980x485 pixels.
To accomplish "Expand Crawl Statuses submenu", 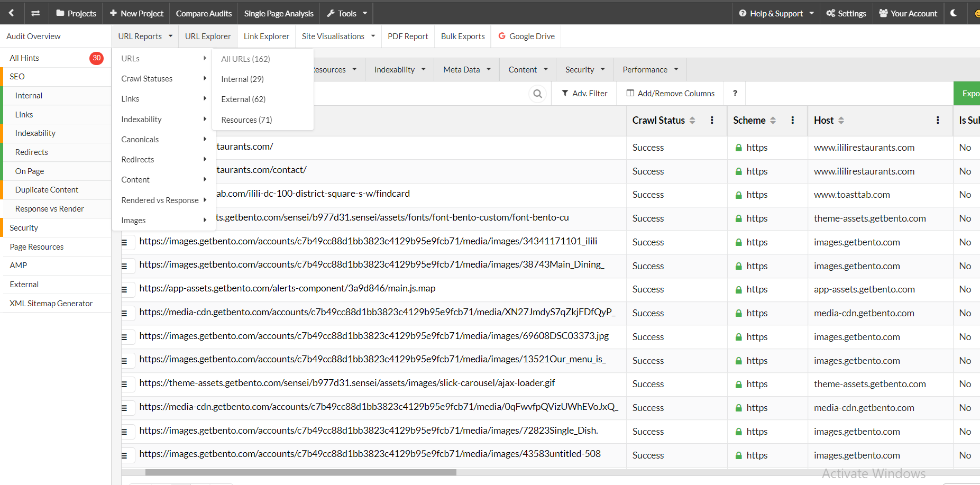I will [x=164, y=79].
